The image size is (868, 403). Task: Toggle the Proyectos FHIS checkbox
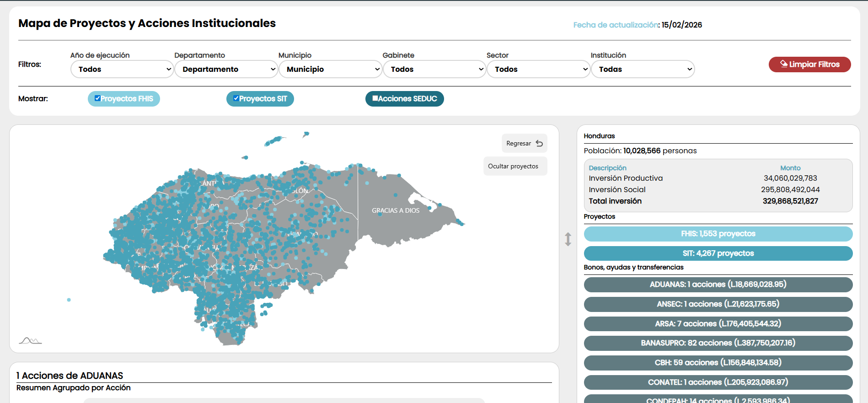point(97,98)
